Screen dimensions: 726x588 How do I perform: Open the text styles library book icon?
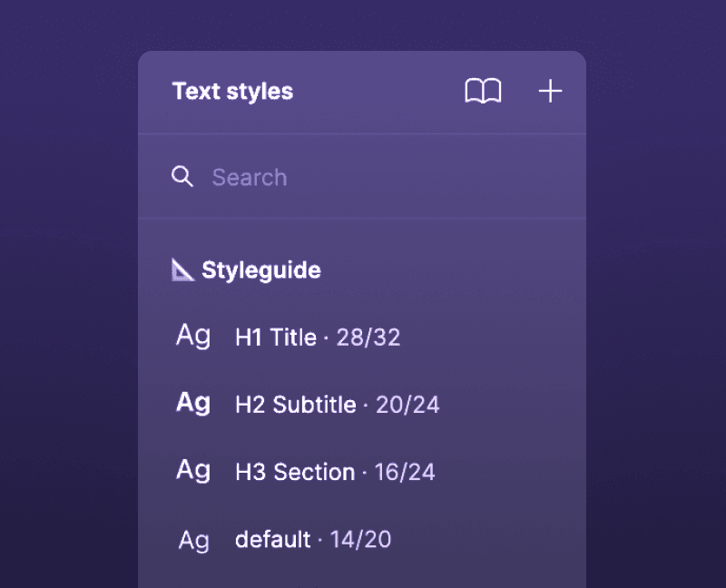point(483,91)
